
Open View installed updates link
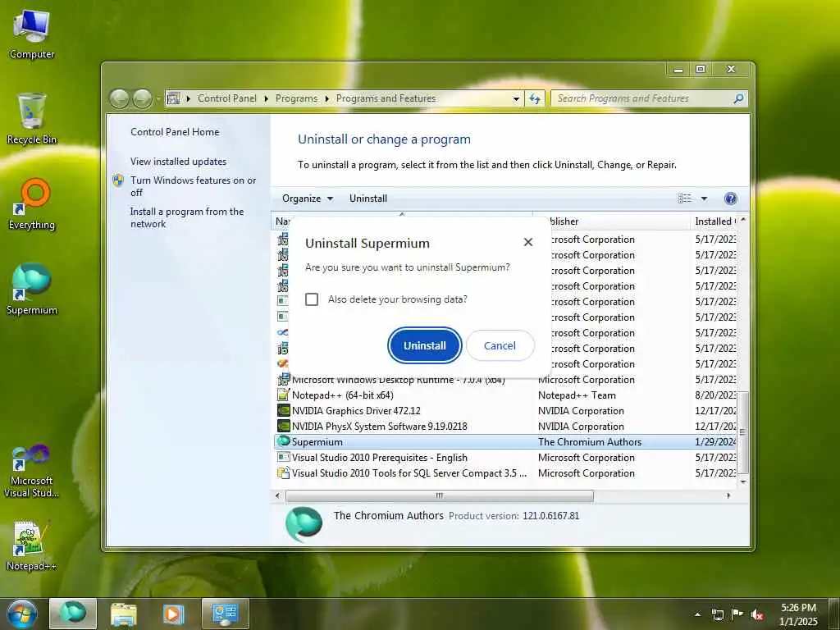[178, 162]
